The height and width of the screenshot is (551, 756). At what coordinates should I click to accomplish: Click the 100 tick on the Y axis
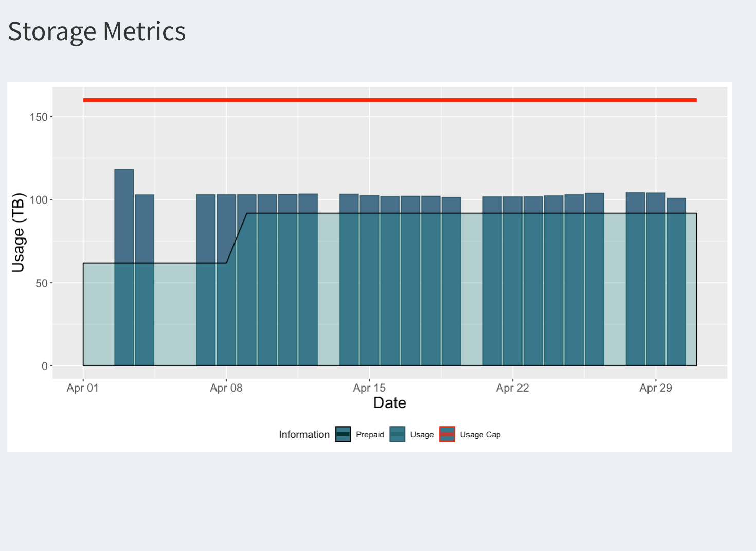[39, 200]
